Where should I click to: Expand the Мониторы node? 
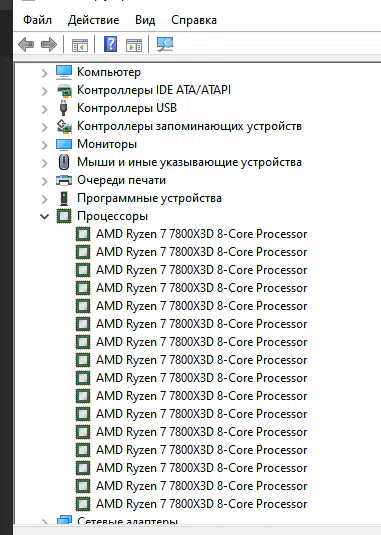[44, 145]
